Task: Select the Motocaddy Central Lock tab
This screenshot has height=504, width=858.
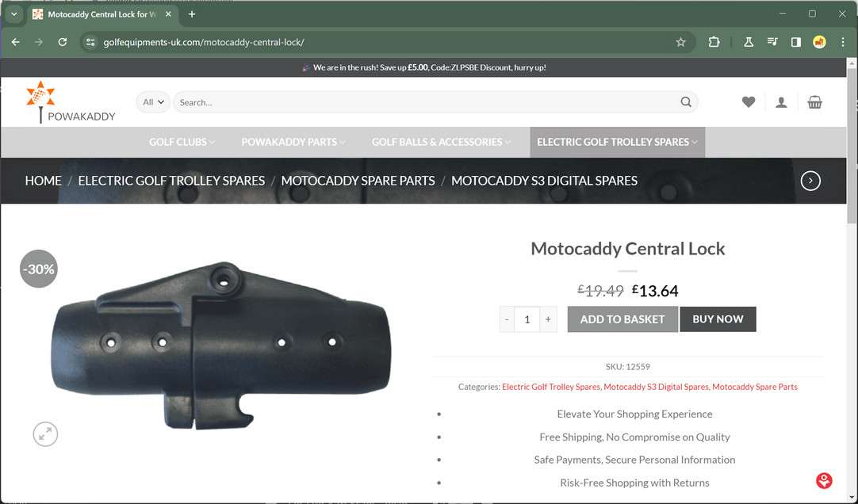Action: click(x=102, y=14)
